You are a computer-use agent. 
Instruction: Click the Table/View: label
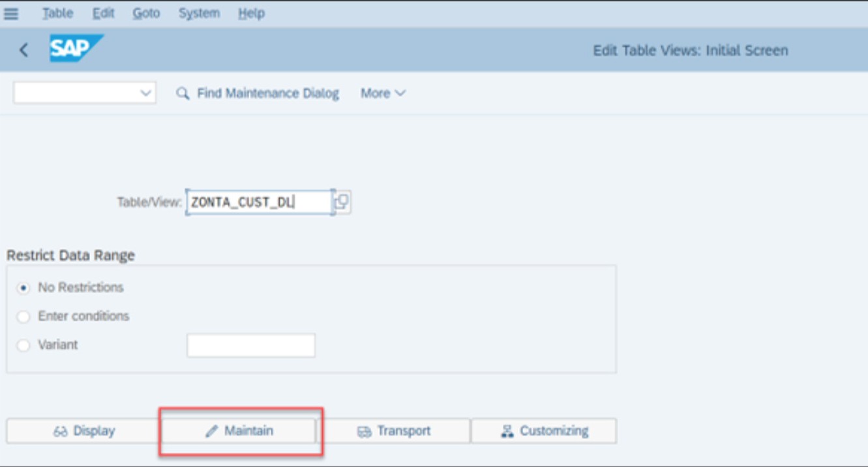tap(149, 202)
